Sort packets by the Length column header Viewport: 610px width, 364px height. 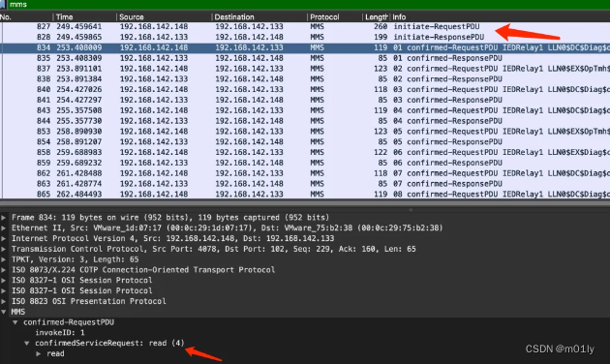[x=377, y=17]
